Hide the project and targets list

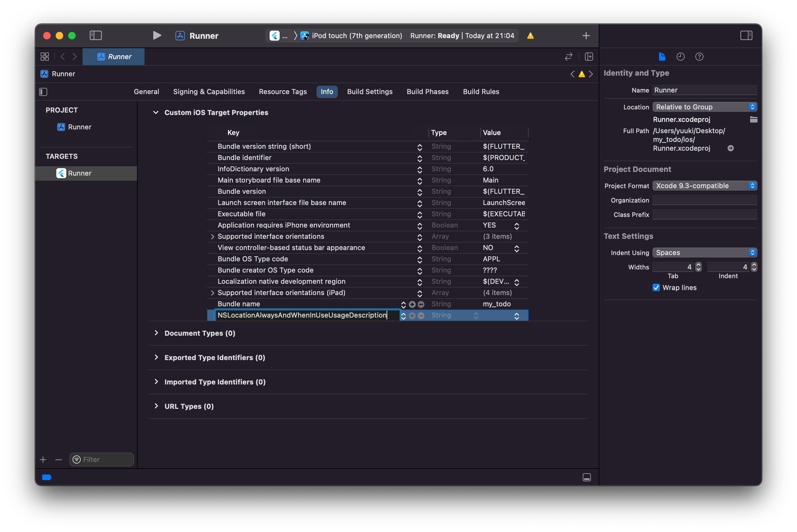coord(43,92)
